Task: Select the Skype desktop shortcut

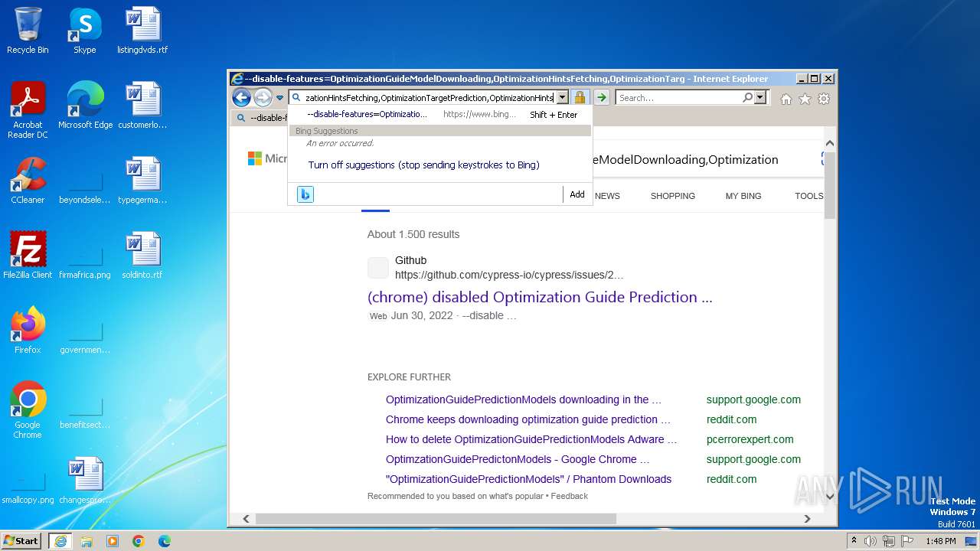Action: (84, 32)
